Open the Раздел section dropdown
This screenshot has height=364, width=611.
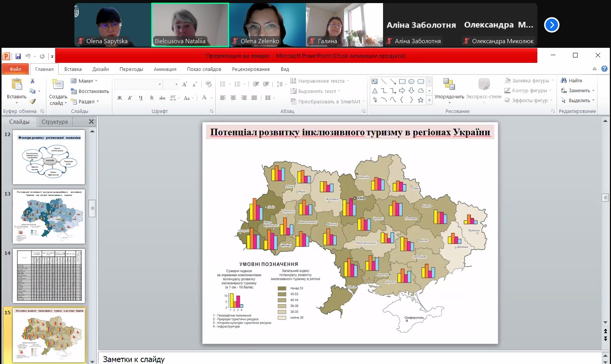[x=85, y=102]
